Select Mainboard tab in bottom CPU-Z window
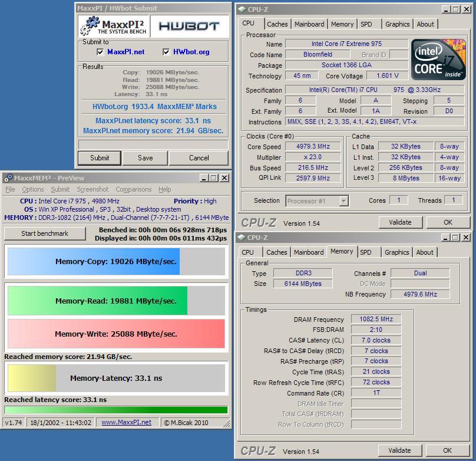Screen dimensions: 476x461 point(309,252)
